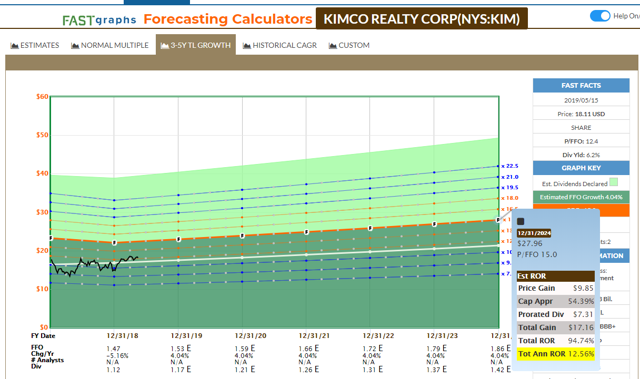Click the Tot Ann ROR 12.56% highlighted row
640x379 pixels.
click(x=556, y=354)
